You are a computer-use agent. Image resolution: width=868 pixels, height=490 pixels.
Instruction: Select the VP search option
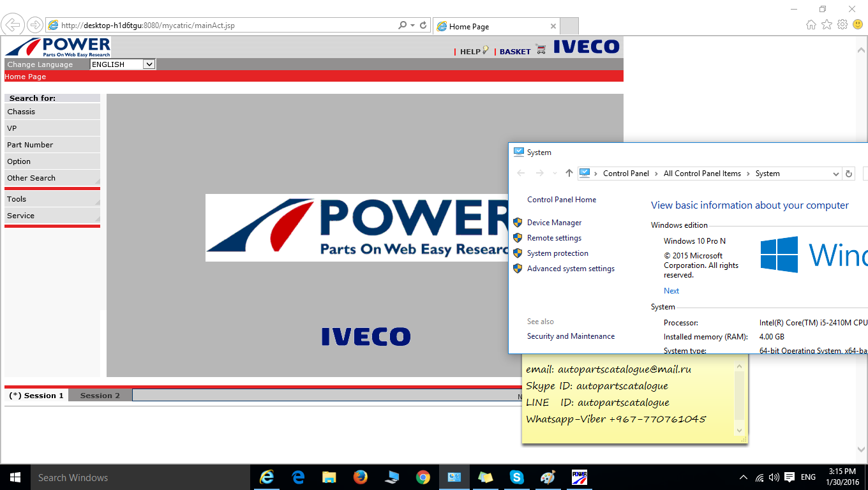(x=52, y=128)
